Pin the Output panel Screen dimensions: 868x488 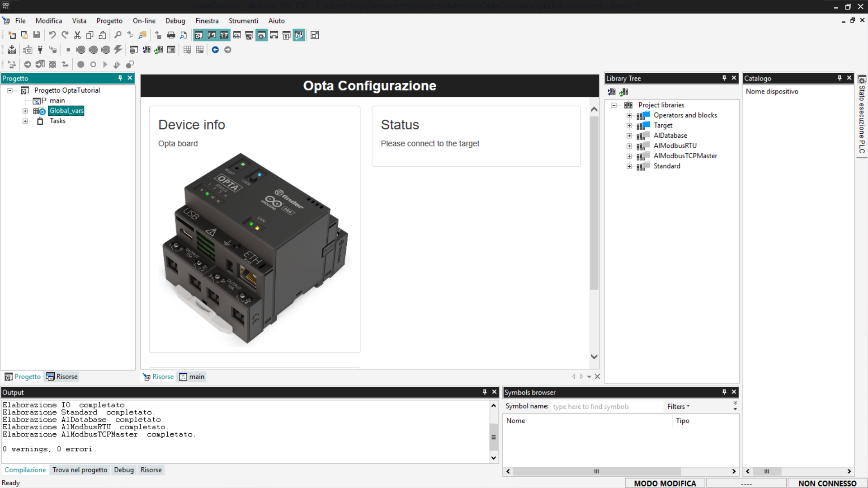click(x=485, y=392)
